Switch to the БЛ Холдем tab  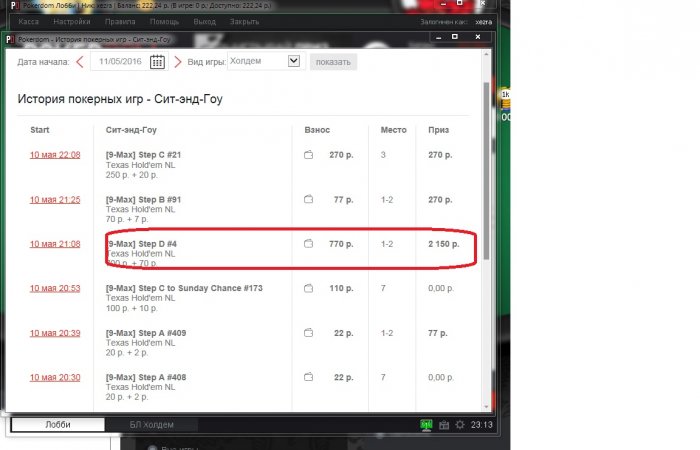pyautogui.click(x=152, y=425)
